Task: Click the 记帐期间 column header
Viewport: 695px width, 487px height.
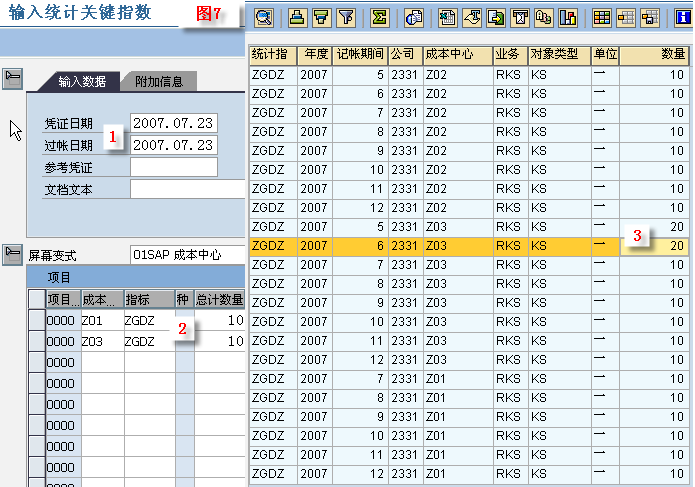Action: pos(360,55)
